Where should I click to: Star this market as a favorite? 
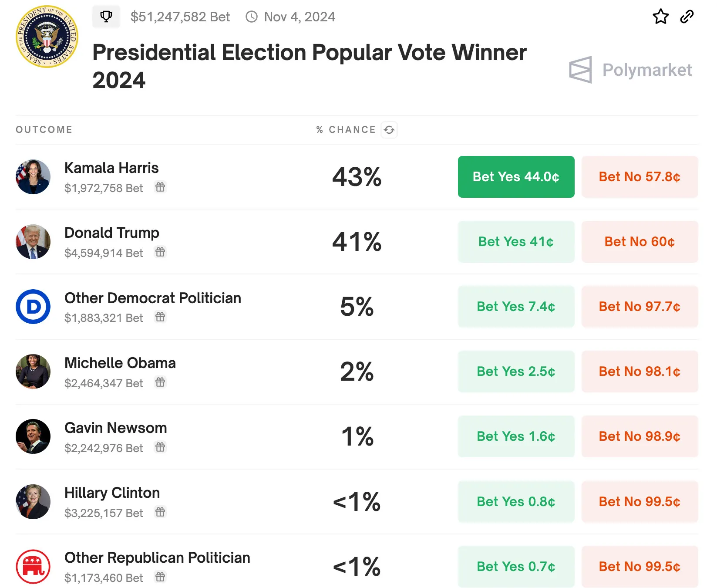(x=660, y=17)
